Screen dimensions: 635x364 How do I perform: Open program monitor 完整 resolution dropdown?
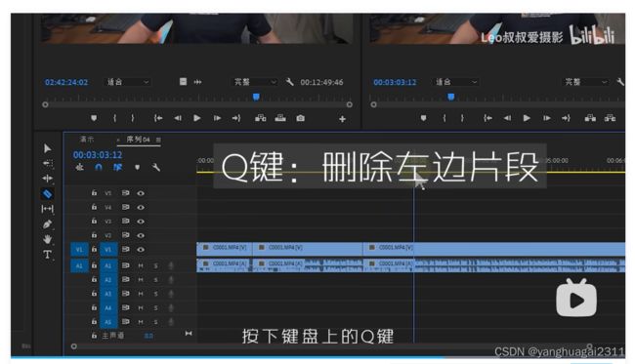click(x=586, y=82)
